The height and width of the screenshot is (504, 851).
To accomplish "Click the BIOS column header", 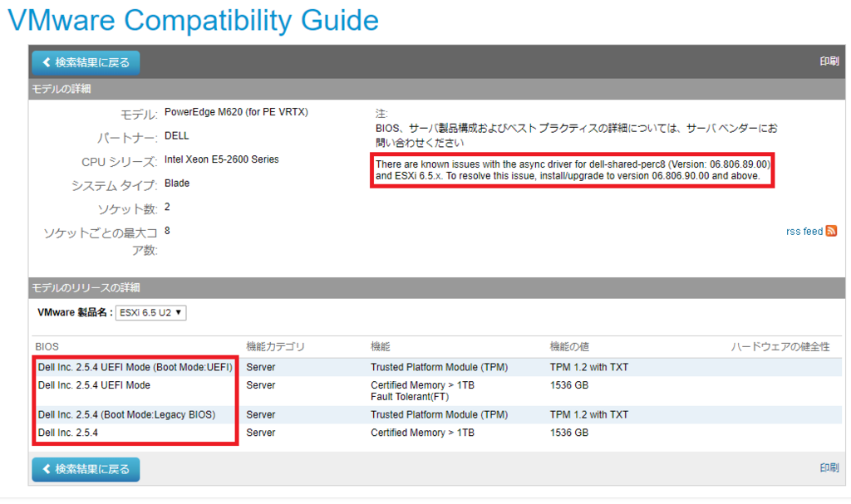I will tap(47, 347).
